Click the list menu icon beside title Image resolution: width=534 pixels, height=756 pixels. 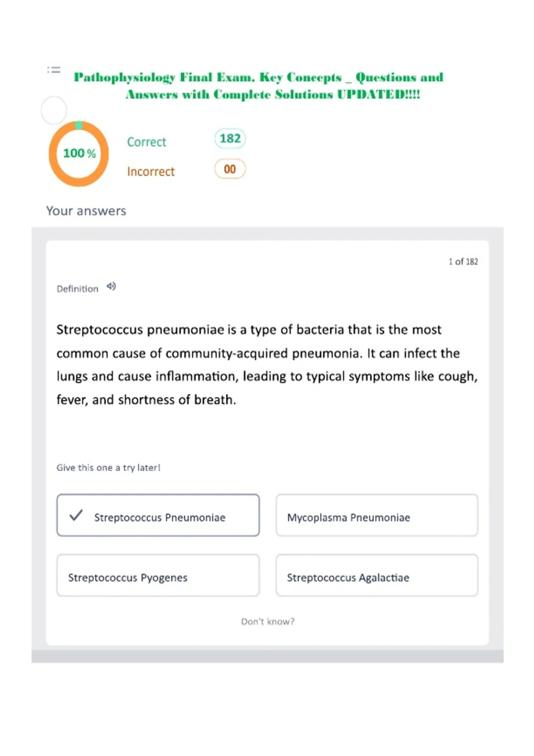coord(54,70)
